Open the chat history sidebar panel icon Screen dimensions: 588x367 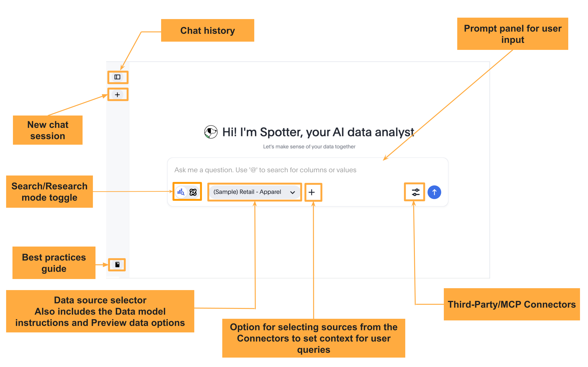117,77
